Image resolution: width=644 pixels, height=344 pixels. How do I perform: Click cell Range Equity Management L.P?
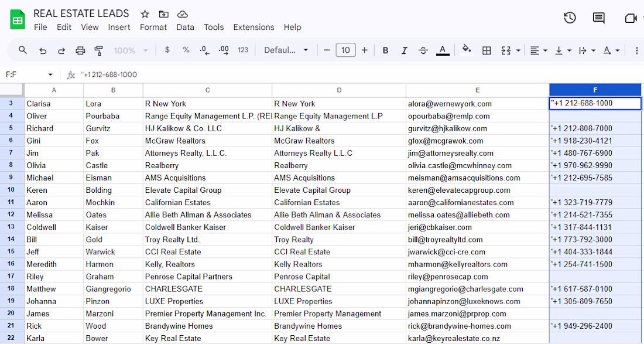click(339, 116)
